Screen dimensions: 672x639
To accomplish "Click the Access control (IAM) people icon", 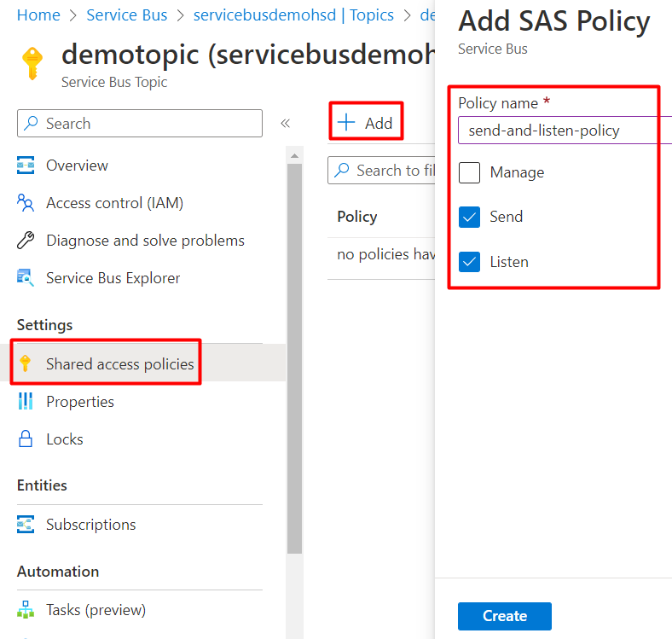I will coord(26,203).
